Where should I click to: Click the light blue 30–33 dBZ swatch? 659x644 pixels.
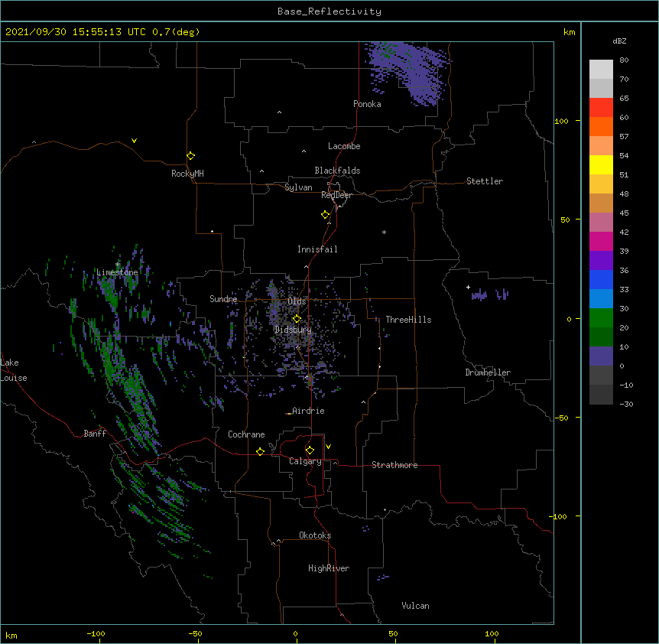coord(601,298)
